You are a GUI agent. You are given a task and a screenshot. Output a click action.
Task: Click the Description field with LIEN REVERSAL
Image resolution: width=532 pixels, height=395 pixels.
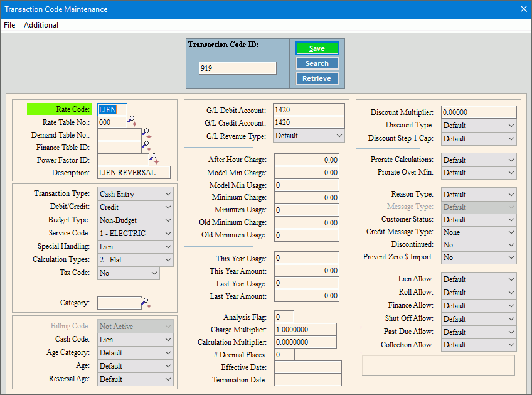[x=134, y=173]
